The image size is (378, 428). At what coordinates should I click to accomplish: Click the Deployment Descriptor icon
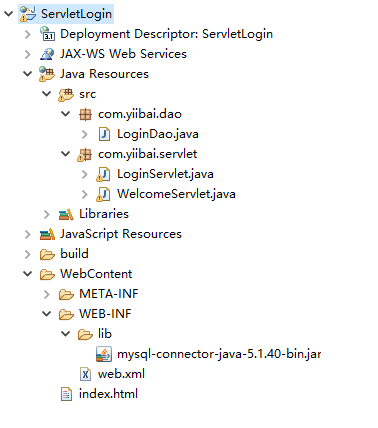(x=47, y=34)
